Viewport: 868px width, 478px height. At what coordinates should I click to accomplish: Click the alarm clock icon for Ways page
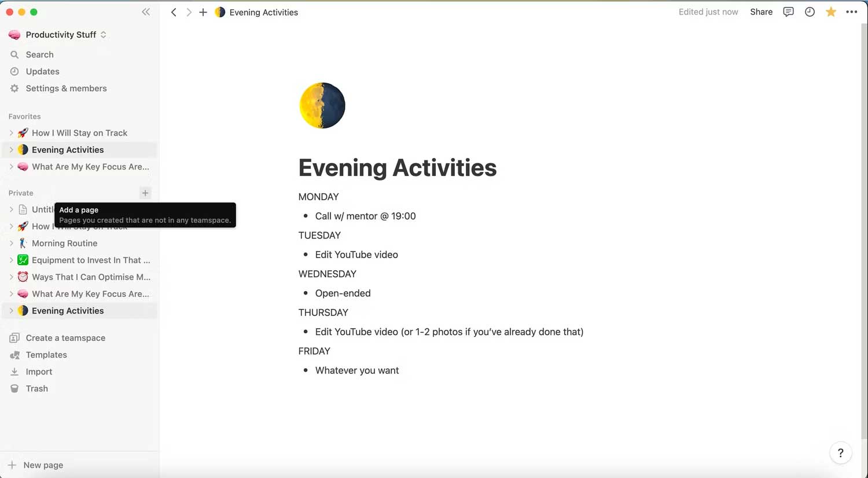click(23, 277)
